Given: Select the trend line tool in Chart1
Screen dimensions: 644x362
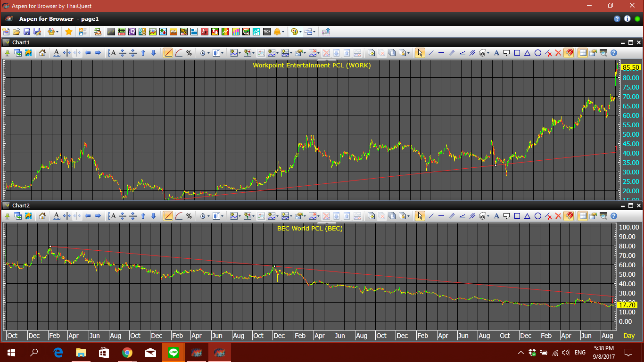Looking at the screenshot, I should tap(431, 53).
